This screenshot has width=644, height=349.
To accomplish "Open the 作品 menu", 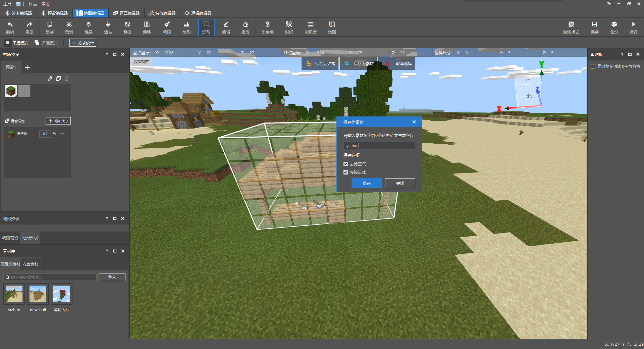I will (x=33, y=4).
